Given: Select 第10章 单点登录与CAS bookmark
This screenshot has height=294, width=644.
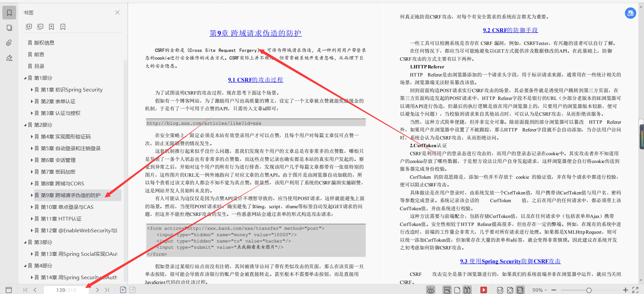Looking at the screenshot, I should (x=67, y=207).
